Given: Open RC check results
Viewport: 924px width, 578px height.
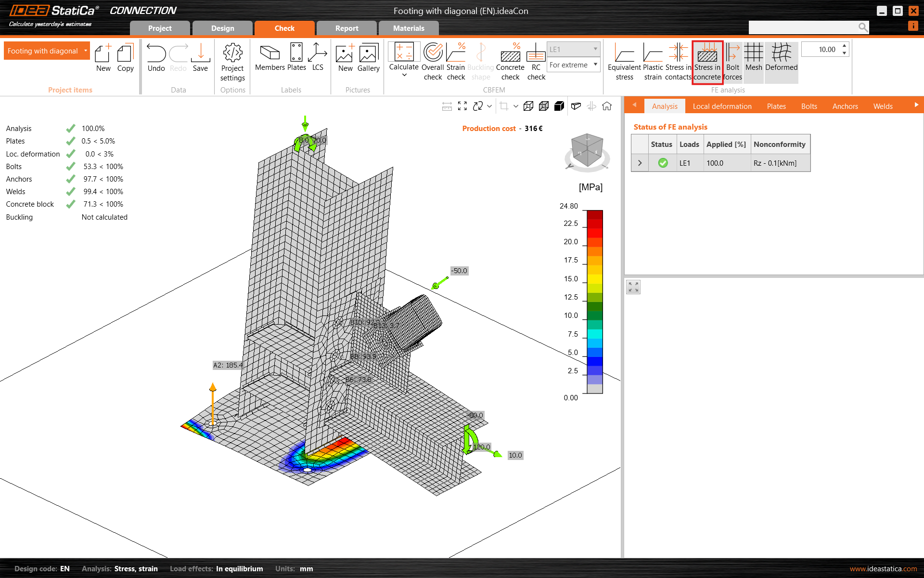Looking at the screenshot, I should (x=536, y=62).
